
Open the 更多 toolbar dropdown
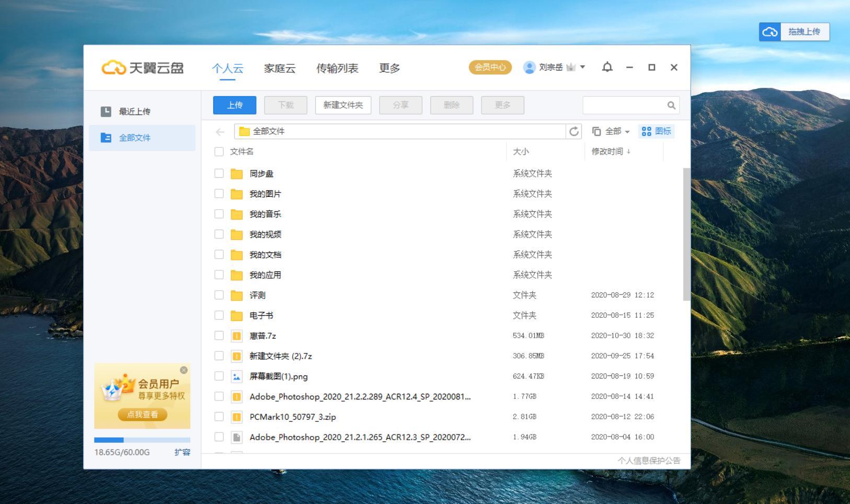[x=502, y=105]
